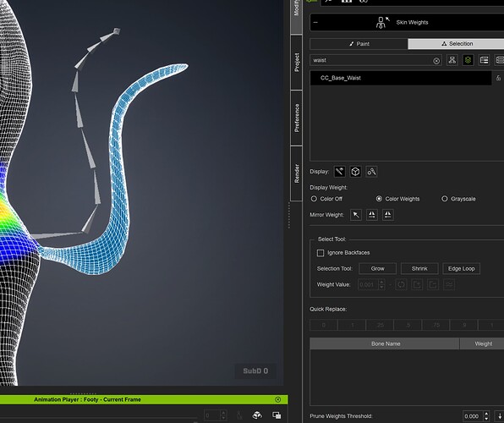Click the smooth weight value icon
The height and width of the screenshot is (423, 504).
click(x=449, y=285)
